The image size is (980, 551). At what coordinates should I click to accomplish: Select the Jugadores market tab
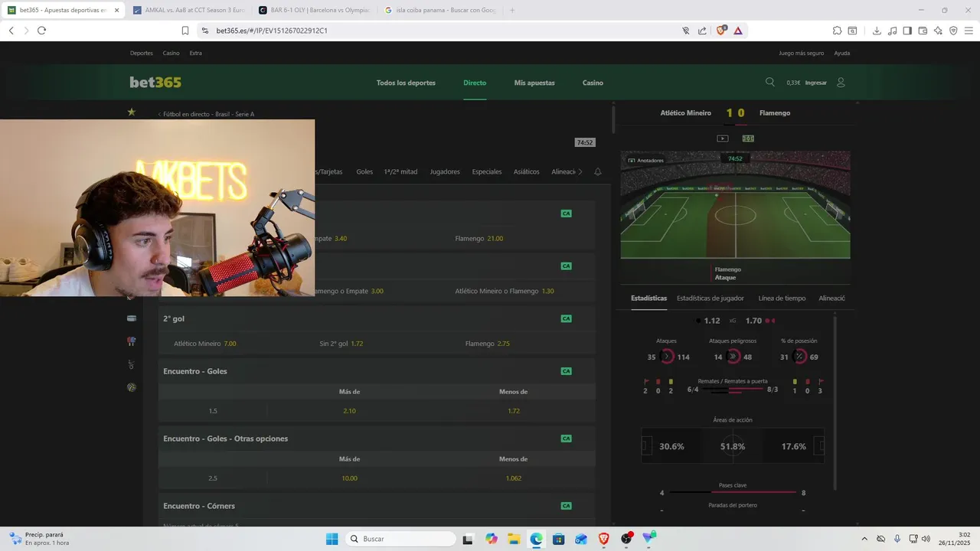(445, 172)
